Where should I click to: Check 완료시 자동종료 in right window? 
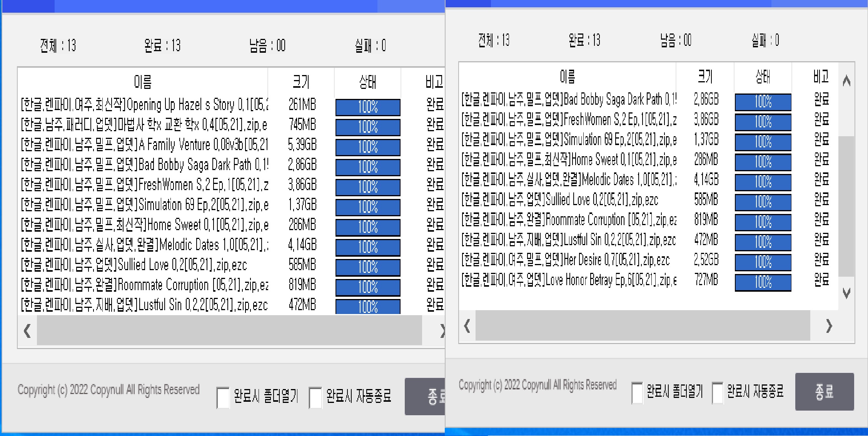click(717, 393)
